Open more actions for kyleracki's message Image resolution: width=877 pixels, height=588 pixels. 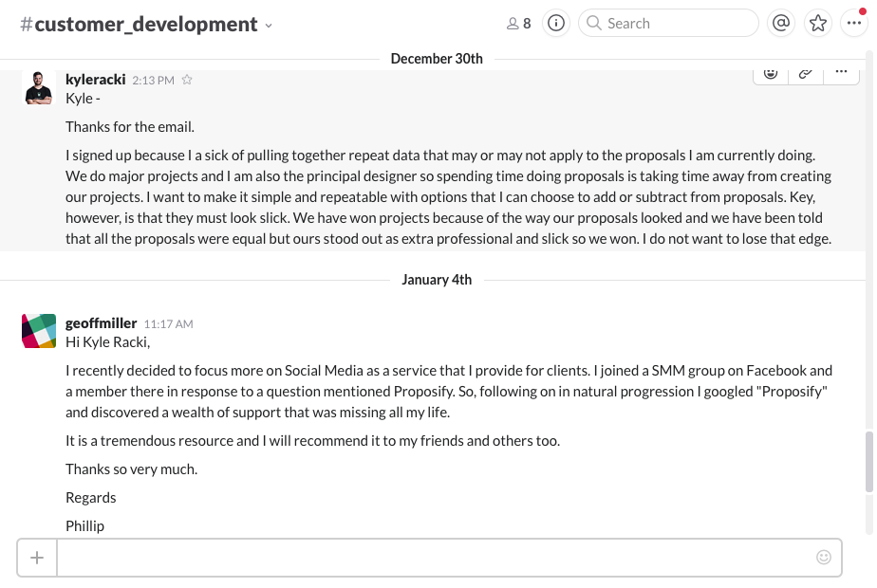pyautogui.click(x=840, y=73)
